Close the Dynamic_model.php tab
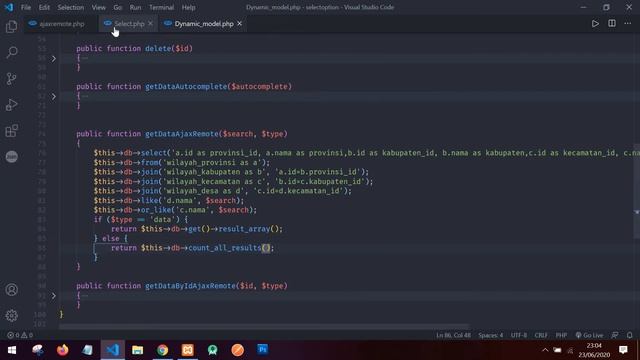The width and height of the screenshot is (640, 360). pyautogui.click(x=240, y=24)
